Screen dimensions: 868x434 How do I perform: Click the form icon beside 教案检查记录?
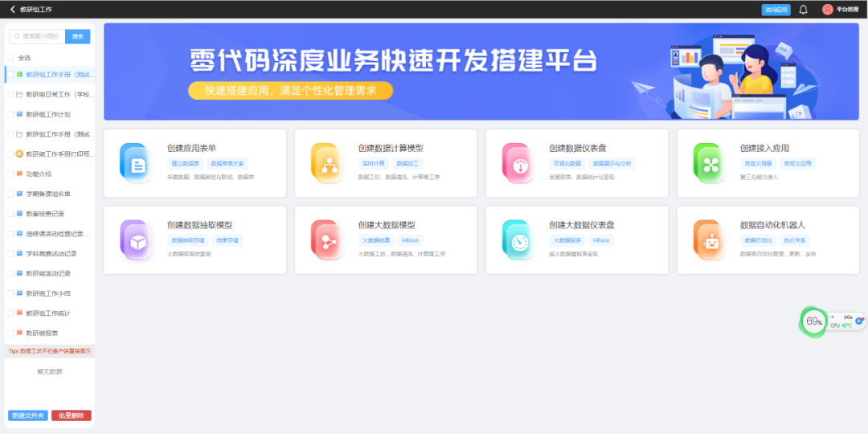pyautogui.click(x=19, y=214)
